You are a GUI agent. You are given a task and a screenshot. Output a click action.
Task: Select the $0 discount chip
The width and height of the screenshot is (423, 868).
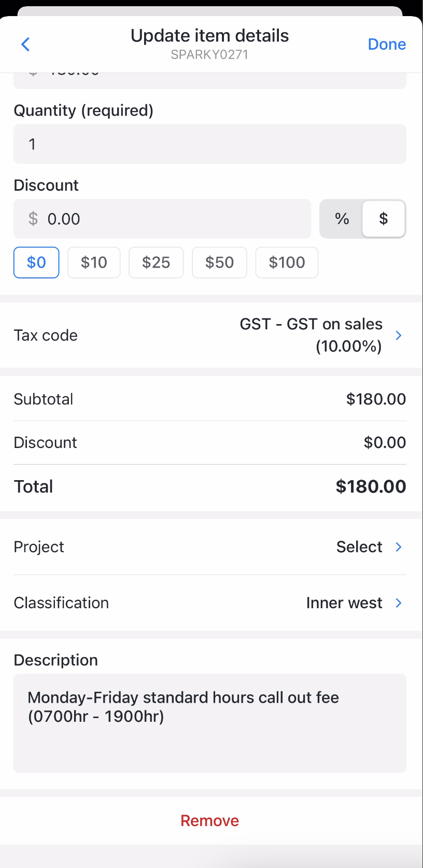[x=36, y=262]
